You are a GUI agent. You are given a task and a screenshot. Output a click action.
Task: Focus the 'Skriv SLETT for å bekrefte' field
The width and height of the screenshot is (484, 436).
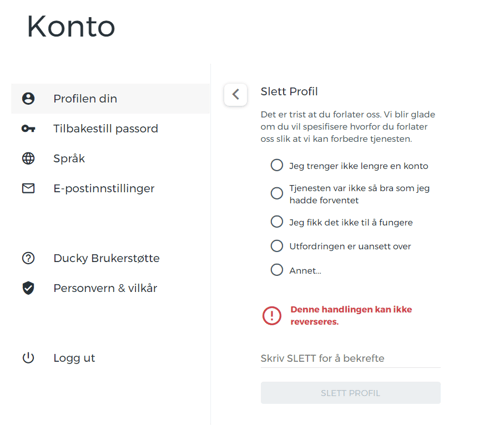(x=351, y=359)
